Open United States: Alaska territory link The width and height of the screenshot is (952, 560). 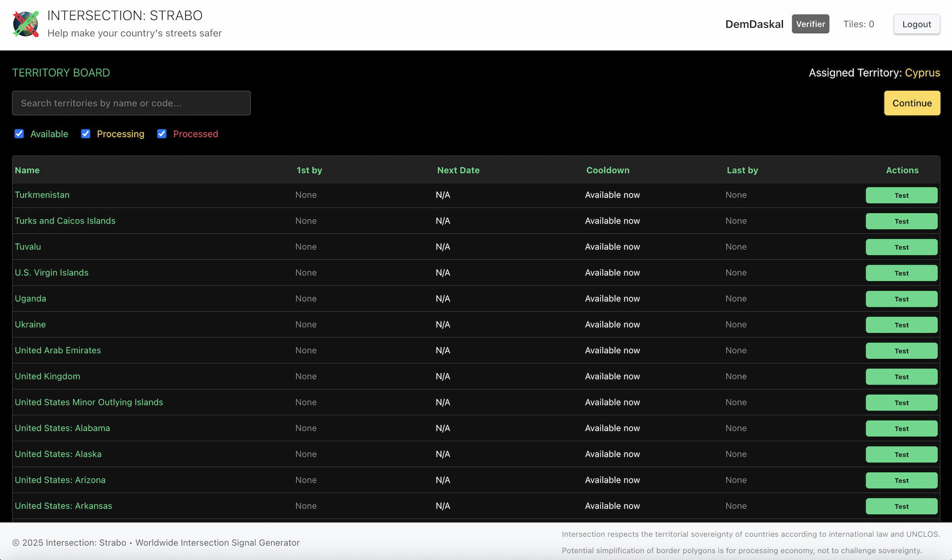pyautogui.click(x=58, y=454)
